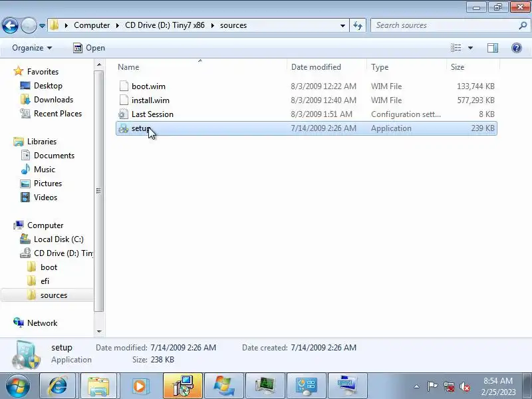Screen dimensions: 532x399
Task: Click the search magnifier icon
Action: click(523, 25)
